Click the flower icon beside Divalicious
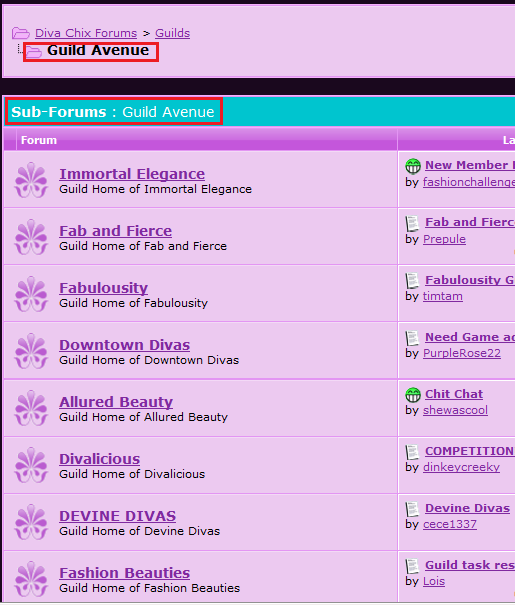The image size is (515, 605). 31,465
